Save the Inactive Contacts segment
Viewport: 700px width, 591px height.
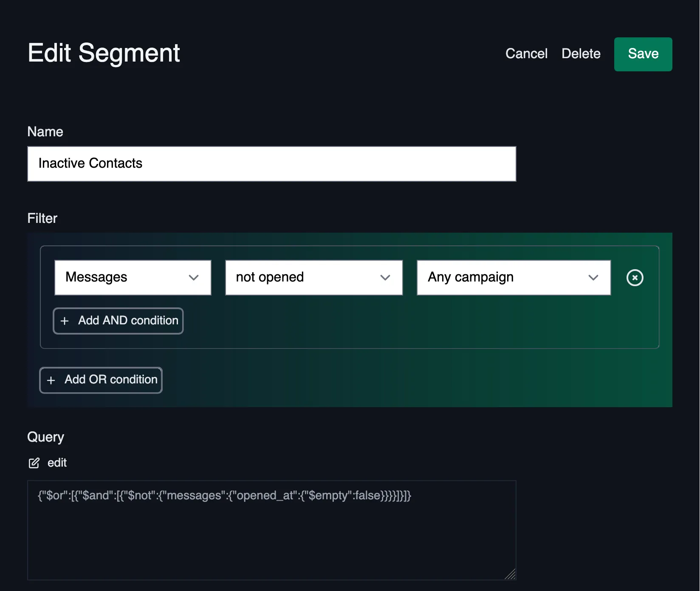[x=643, y=54]
